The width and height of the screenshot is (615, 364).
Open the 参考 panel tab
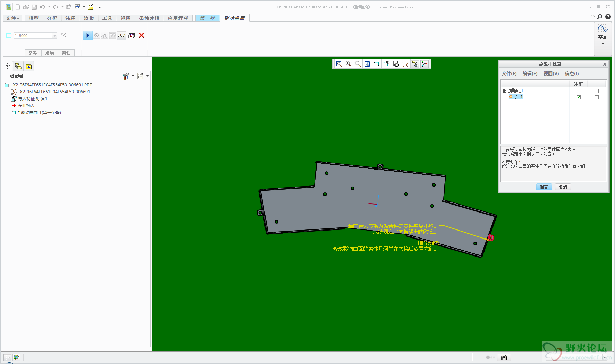[33, 53]
